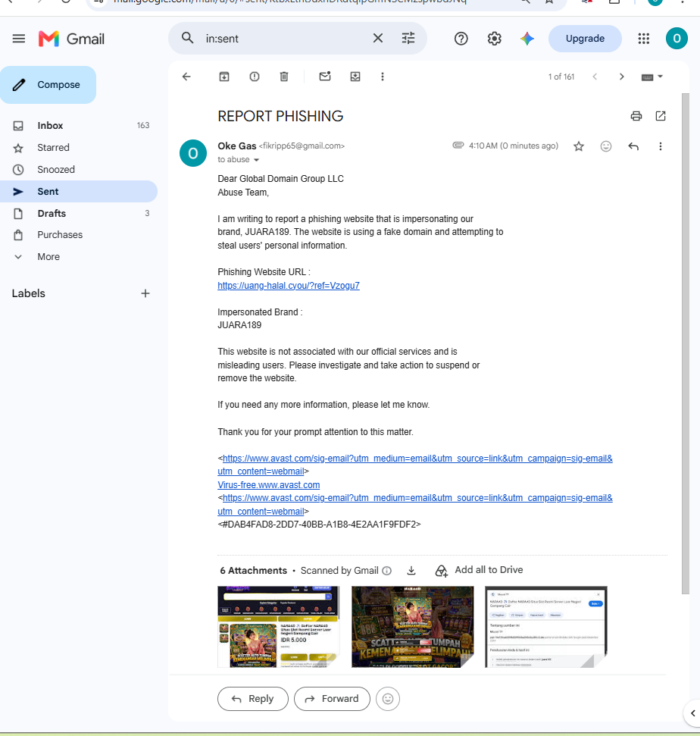Go to Inbox folder

(79, 125)
